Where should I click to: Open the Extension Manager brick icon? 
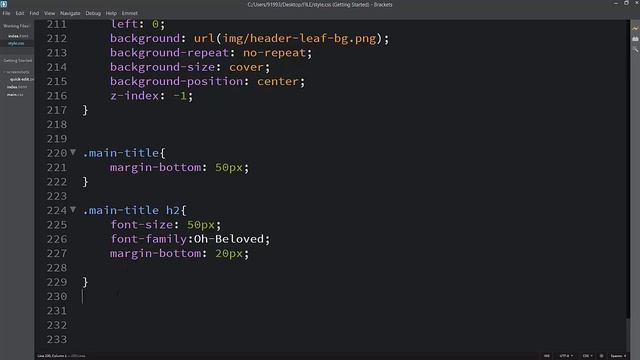pos(635,39)
